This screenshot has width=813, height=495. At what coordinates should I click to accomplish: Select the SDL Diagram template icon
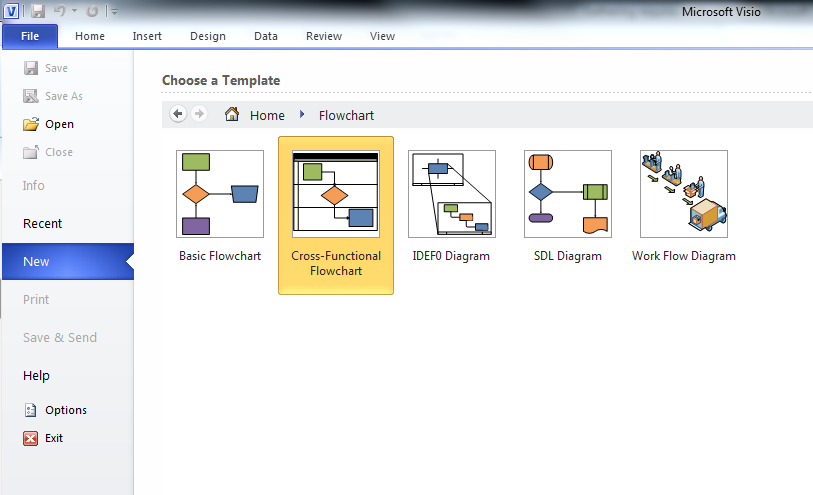(x=568, y=194)
